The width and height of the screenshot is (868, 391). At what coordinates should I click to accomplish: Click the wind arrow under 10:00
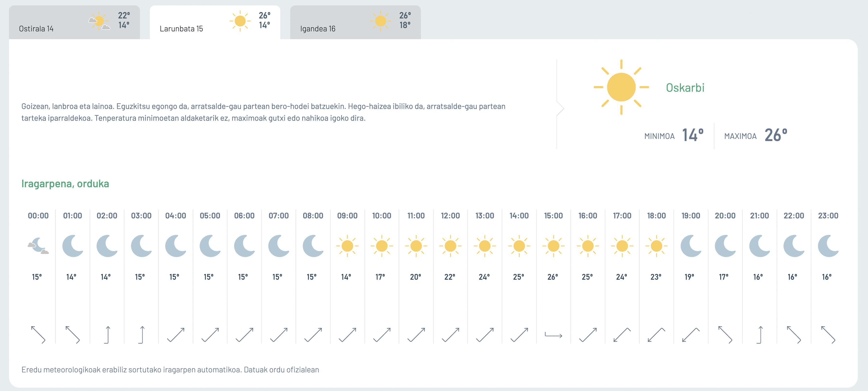[x=382, y=335]
